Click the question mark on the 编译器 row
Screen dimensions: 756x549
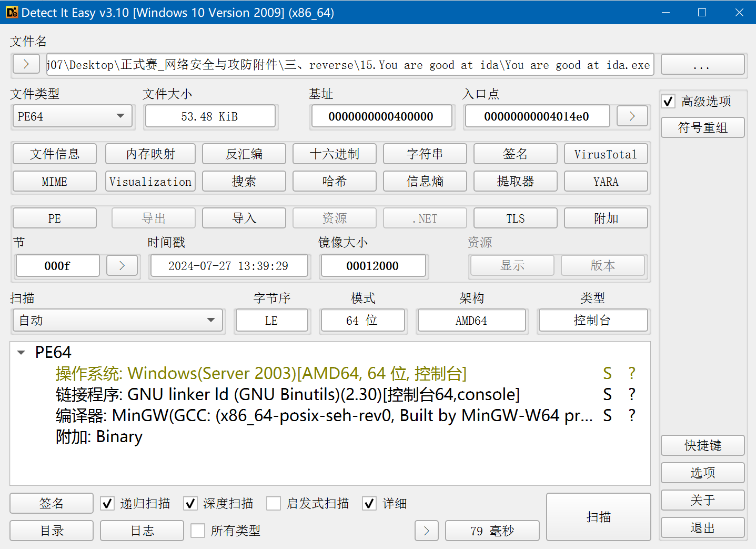point(632,415)
